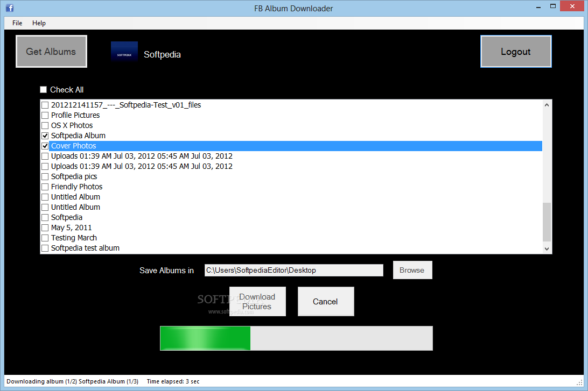Click the scroll up arrow of album list

(547, 105)
